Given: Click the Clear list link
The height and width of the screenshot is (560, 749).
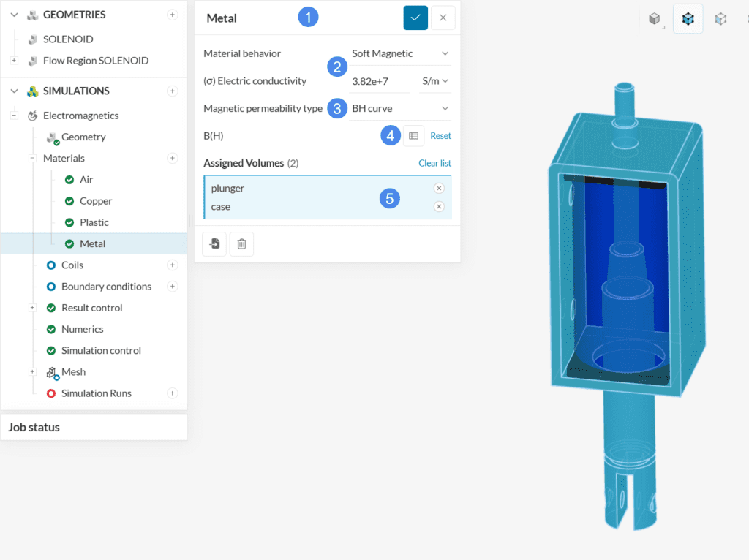Looking at the screenshot, I should [x=434, y=163].
